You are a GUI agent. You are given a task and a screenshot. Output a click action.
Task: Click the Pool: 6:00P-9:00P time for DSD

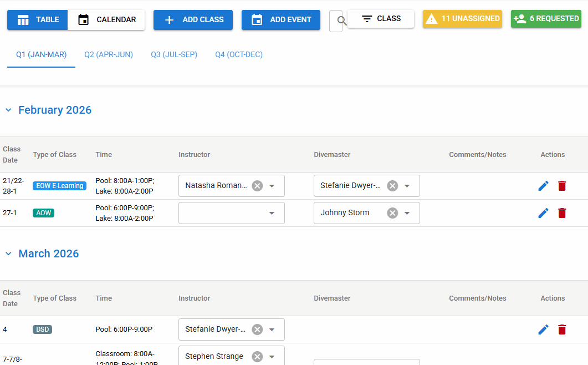pos(124,329)
